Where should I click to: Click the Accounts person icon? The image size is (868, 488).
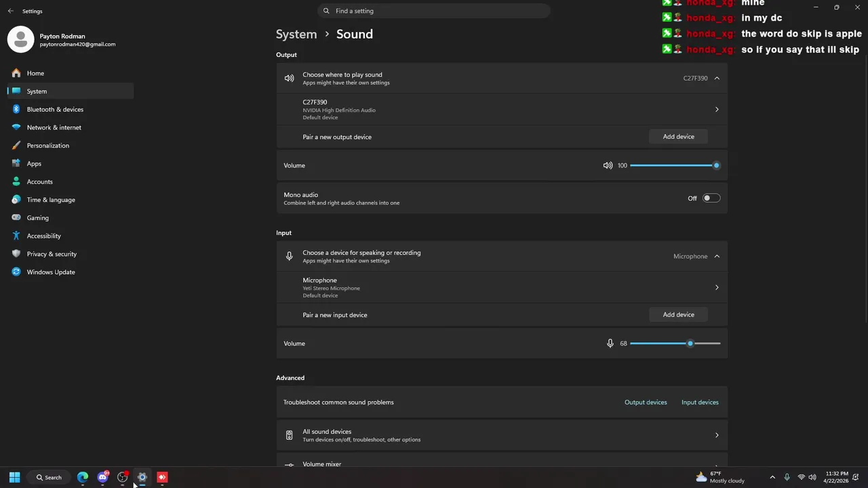pos(16,182)
